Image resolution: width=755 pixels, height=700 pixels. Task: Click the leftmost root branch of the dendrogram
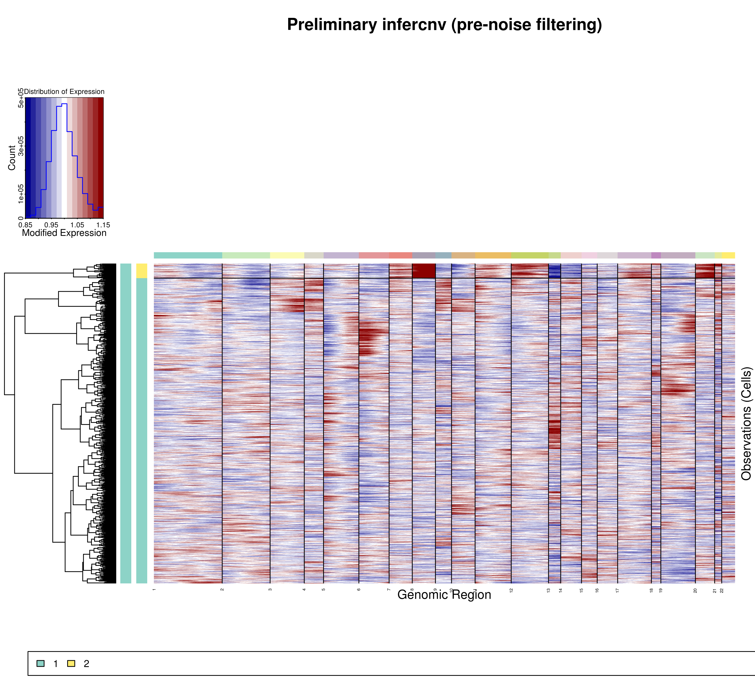click(5, 333)
